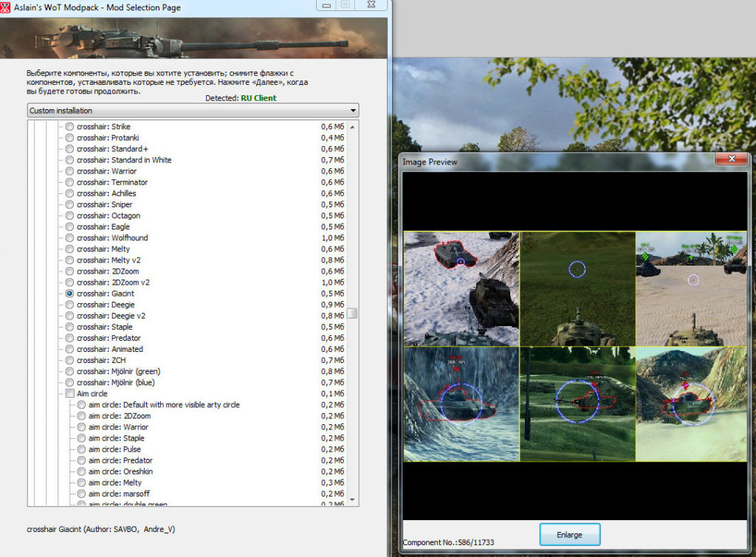Screen dimensions: 756x557
Task: Select crosshair: Melty radio button
Action: tap(69, 249)
